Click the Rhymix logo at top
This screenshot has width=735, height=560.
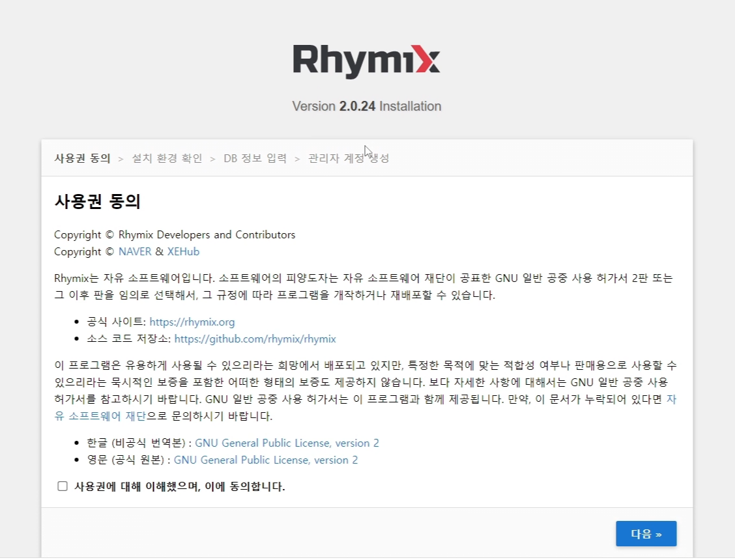point(367,61)
